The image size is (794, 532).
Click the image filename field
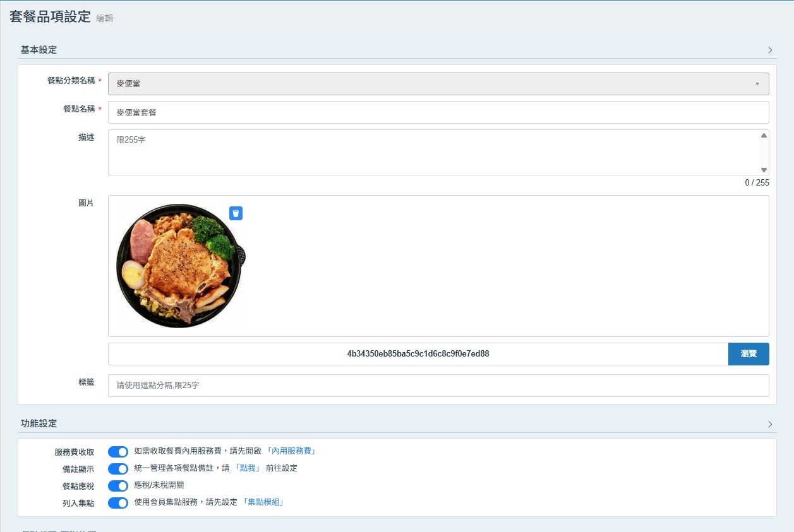(x=418, y=354)
